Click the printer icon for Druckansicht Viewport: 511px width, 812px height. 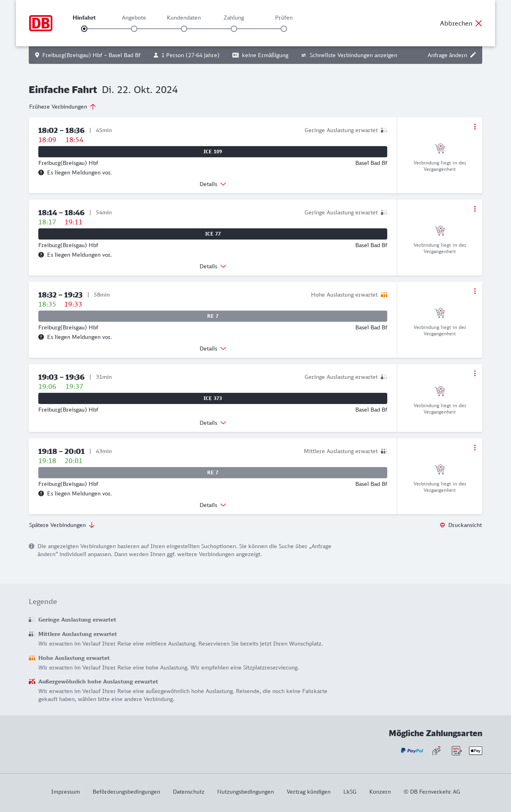pyautogui.click(x=442, y=525)
